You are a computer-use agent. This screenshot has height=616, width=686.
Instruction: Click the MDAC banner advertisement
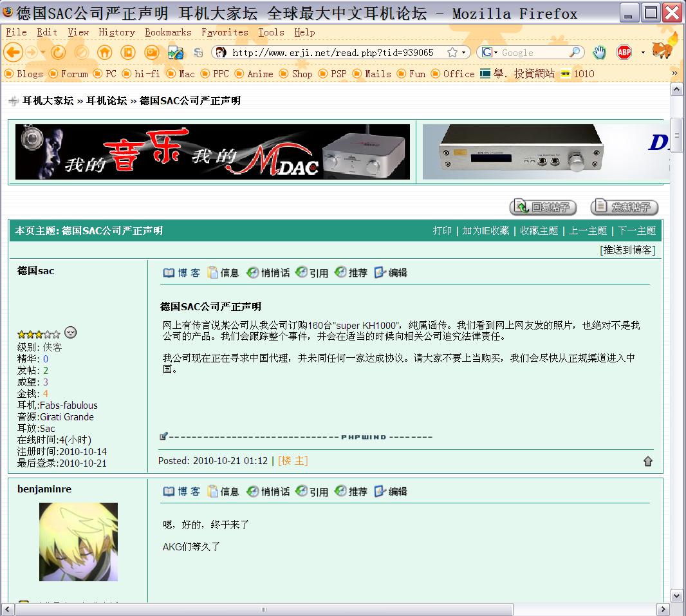pyautogui.click(x=212, y=152)
